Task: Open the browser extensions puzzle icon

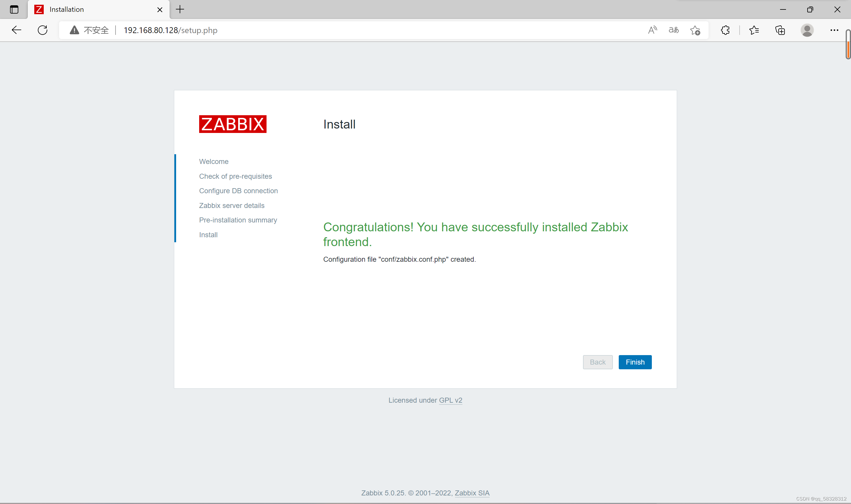Action: (x=725, y=30)
